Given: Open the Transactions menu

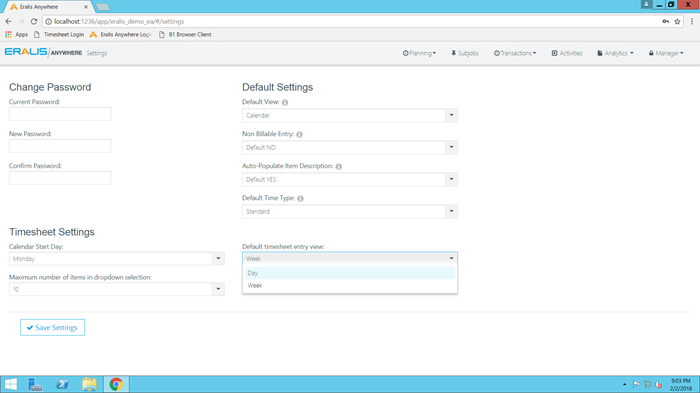Looking at the screenshot, I should (x=515, y=53).
